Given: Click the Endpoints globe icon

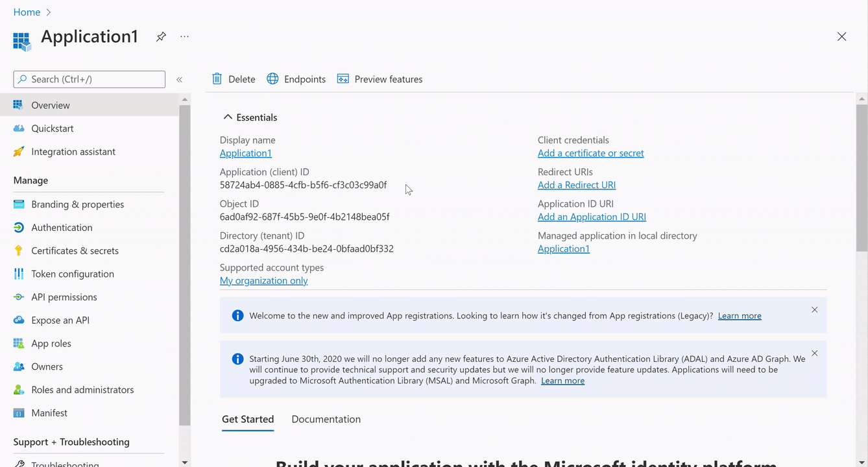Looking at the screenshot, I should [272, 78].
